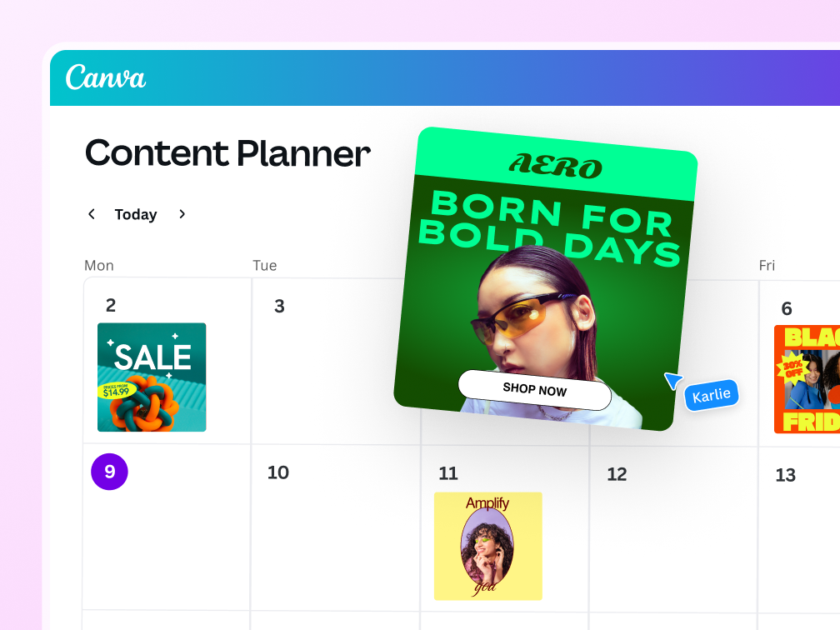
Task: Click the Today button
Action: click(x=136, y=215)
